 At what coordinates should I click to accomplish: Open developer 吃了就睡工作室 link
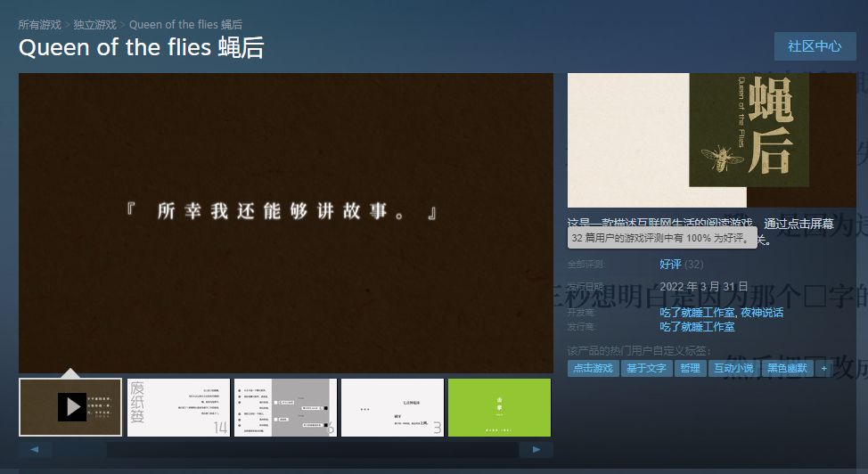[697, 313]
